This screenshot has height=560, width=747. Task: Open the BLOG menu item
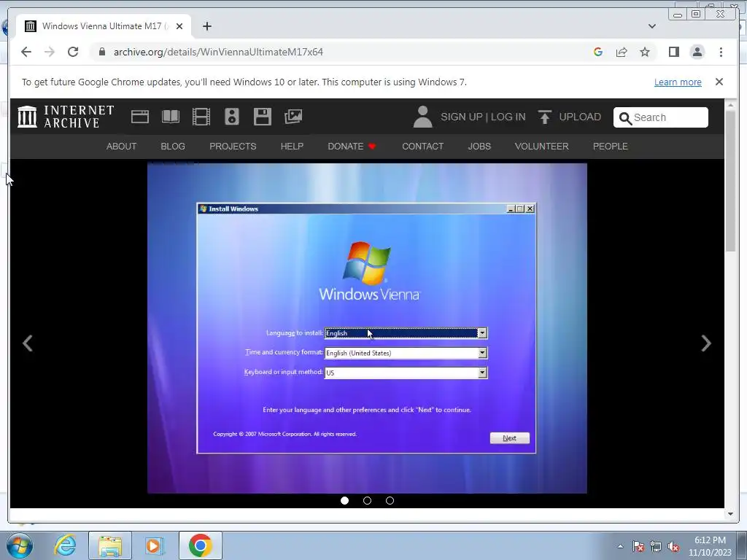point(172,146)
